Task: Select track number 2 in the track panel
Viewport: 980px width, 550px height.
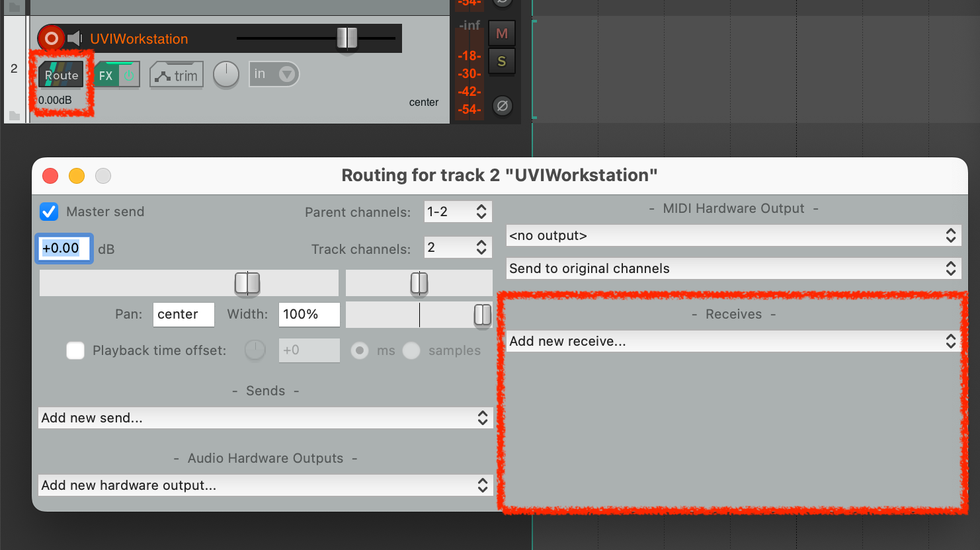Action: click(14, 69)
